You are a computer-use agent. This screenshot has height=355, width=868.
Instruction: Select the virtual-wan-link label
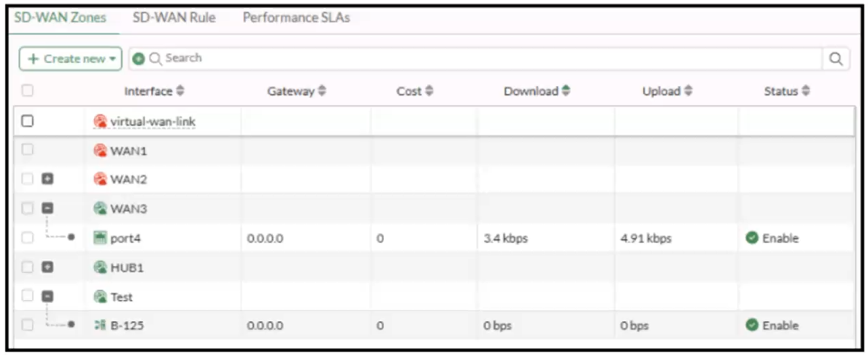coord(153,122)
